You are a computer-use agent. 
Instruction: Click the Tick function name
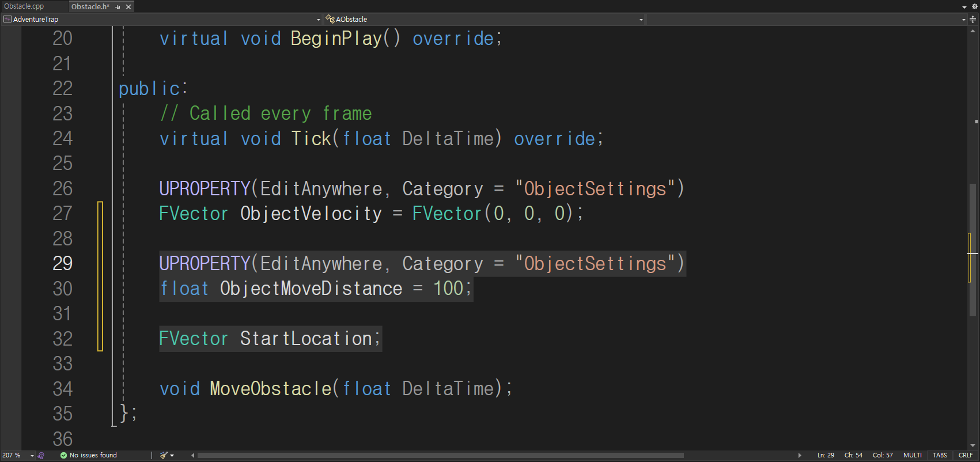pyautogui.click(x=311, y=139)
